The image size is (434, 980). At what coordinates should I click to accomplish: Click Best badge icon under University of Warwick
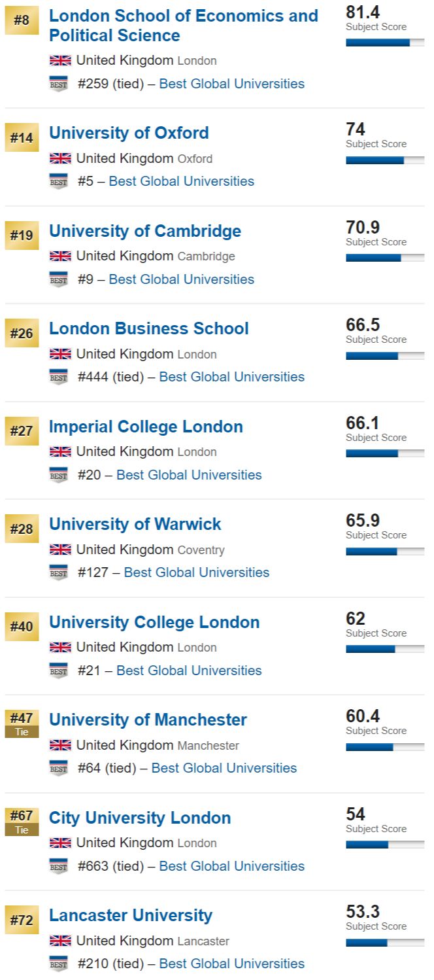tap(59, 572)
